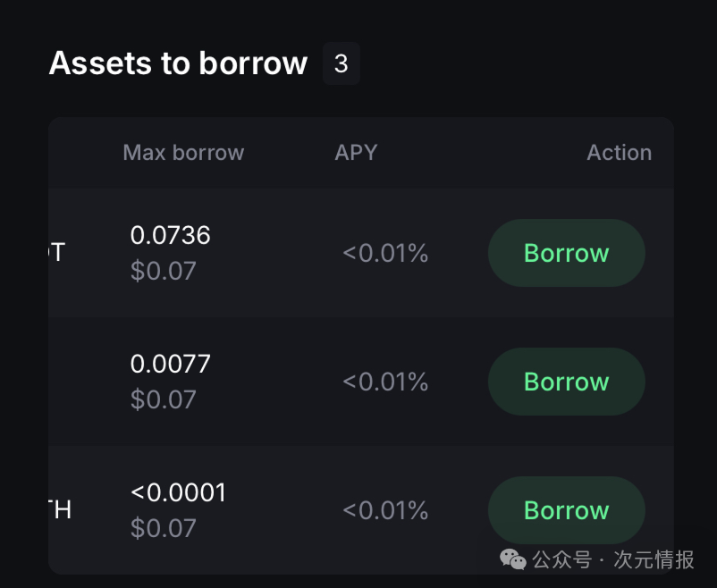Select the 0.0736 max borrow amount
The width and height of the screenshot is (717, 588).
(x=171, y=235)
